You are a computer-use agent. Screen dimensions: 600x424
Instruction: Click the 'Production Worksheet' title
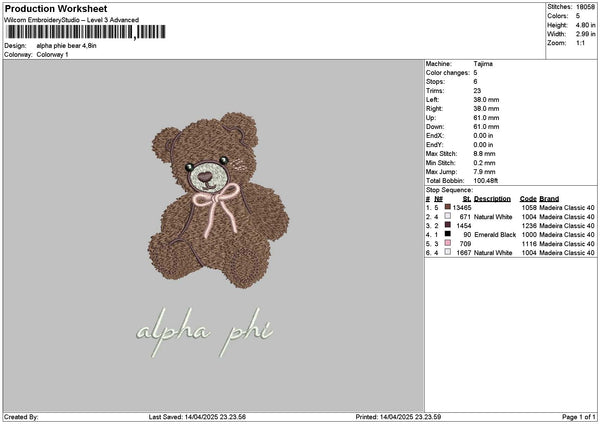[x=56, y=9]
